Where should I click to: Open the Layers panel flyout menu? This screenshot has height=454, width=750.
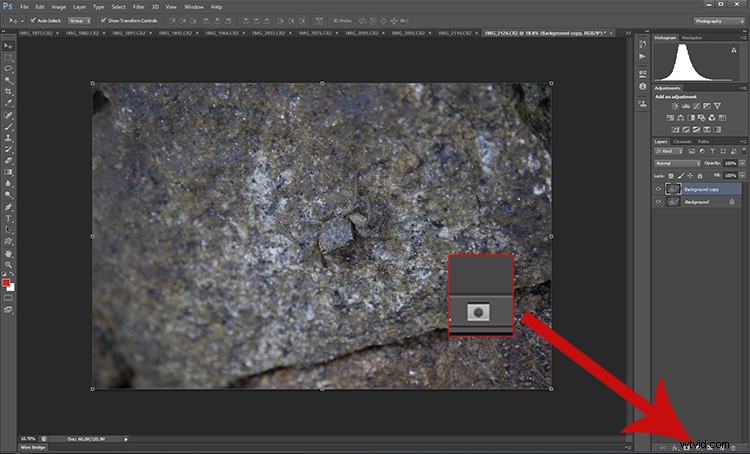point(743,142)
